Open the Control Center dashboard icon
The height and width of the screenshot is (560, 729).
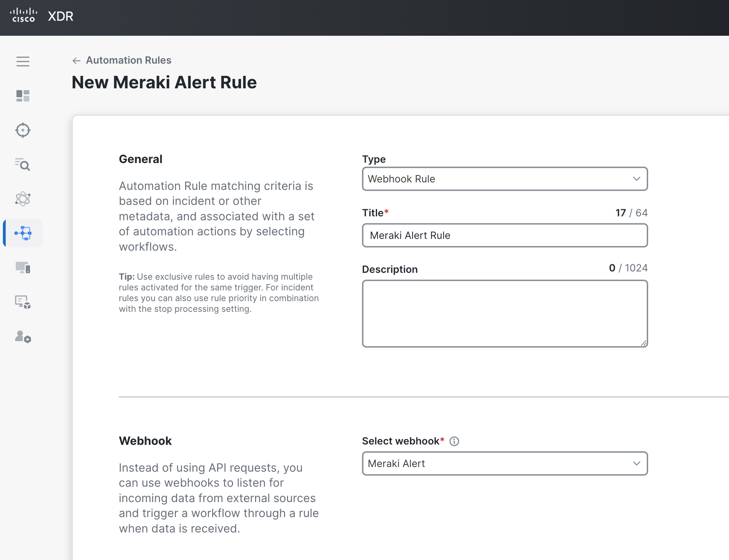tap(23, 95)
